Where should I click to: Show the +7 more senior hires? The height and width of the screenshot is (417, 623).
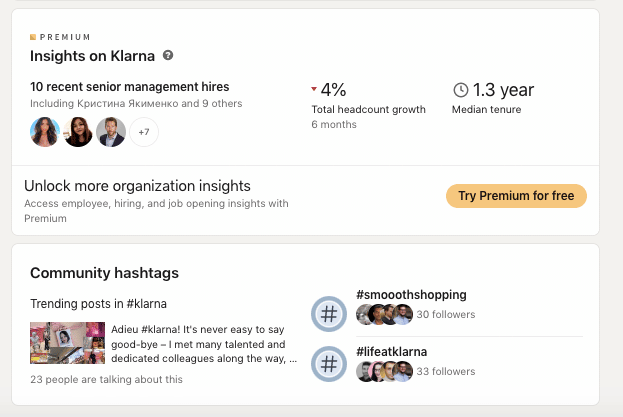tap(144, 132)
